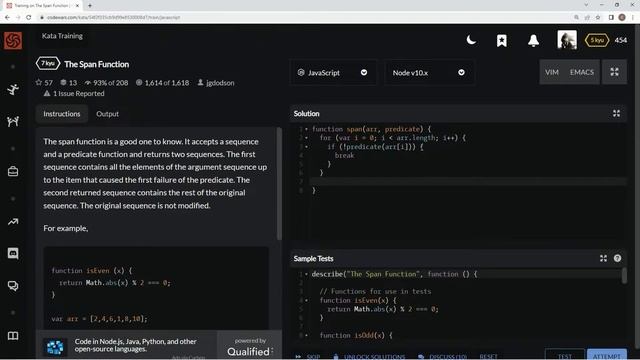
Task: Collapse the if statement fold arrow
Action: coord(306,147)
